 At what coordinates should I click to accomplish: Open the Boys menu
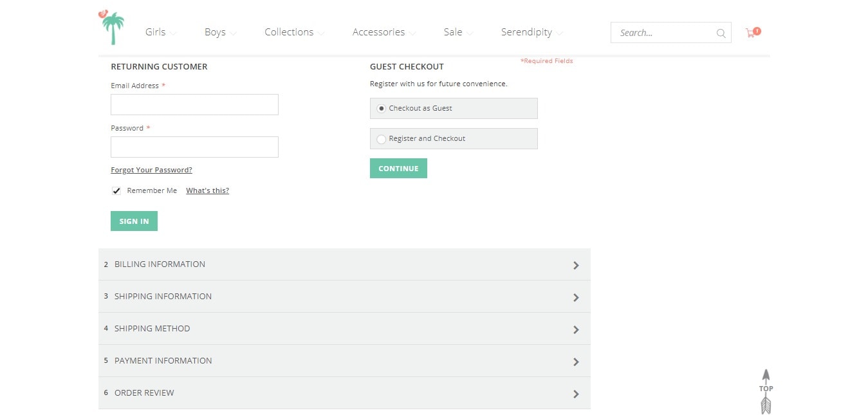pyautogui.click(x=215, y=32)
